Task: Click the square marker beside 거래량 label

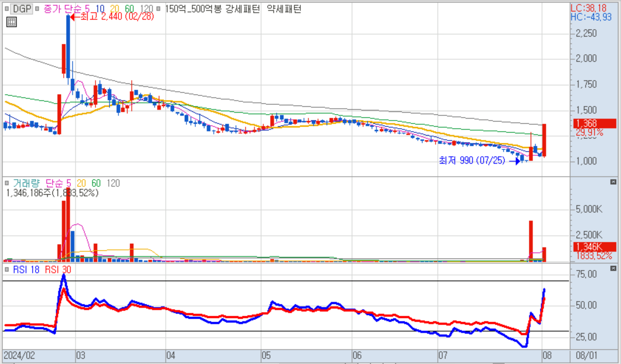Action: click(x=6, y=183)
